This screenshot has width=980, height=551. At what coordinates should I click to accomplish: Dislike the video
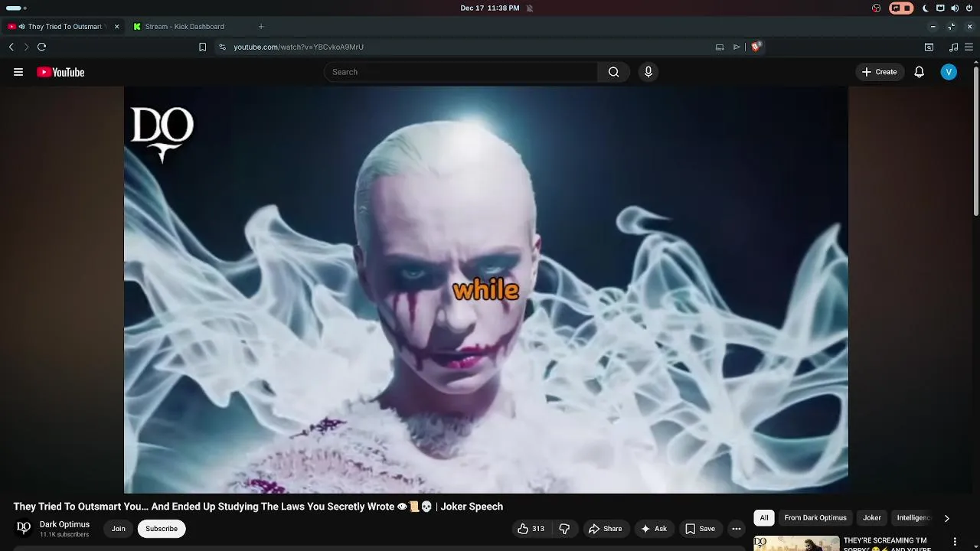564,529
